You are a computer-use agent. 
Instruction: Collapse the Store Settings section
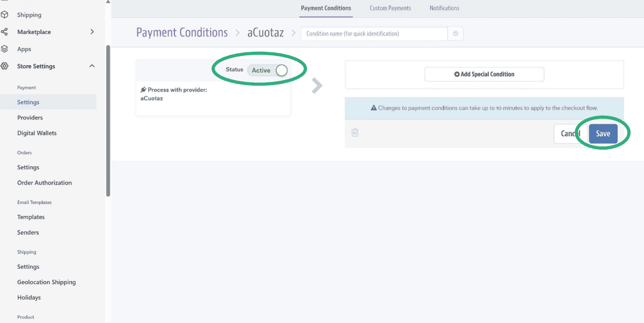pyautogui.click(x=92, y=66)
